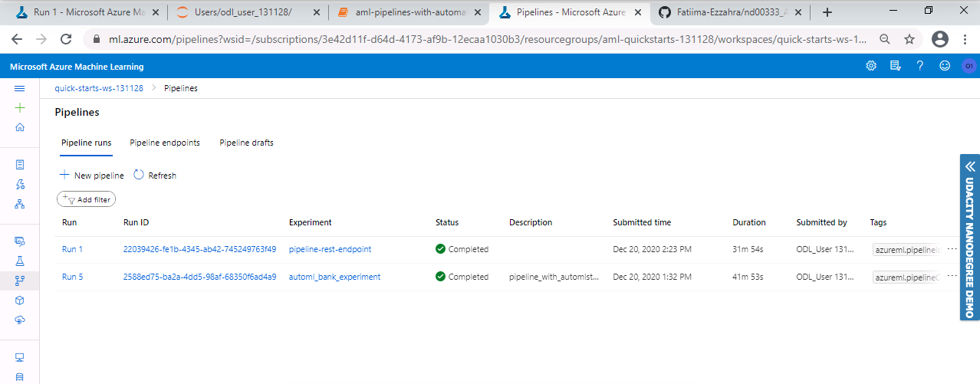Open Compute monitor icon in sidebar
Viewport: 980px width, 384px height.
(20, 357)
